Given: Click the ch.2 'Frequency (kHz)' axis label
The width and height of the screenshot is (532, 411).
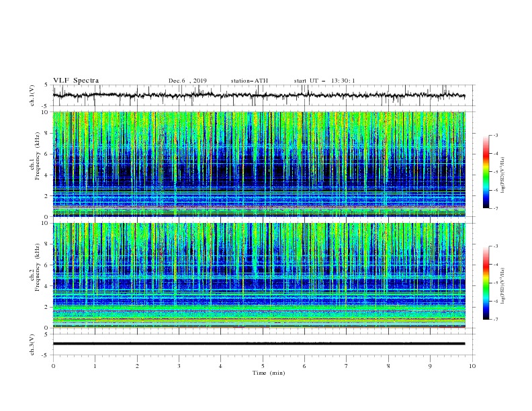Looking at the screenshot, I should [37, 267].
